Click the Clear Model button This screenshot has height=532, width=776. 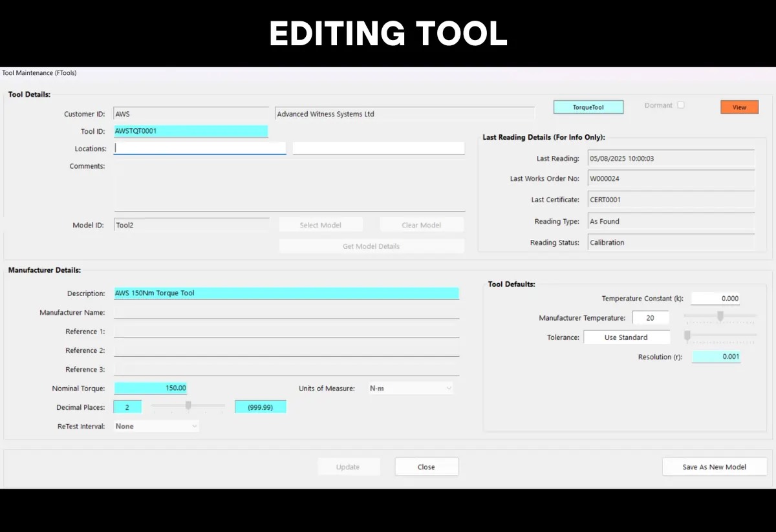click(x=422, y=224)
